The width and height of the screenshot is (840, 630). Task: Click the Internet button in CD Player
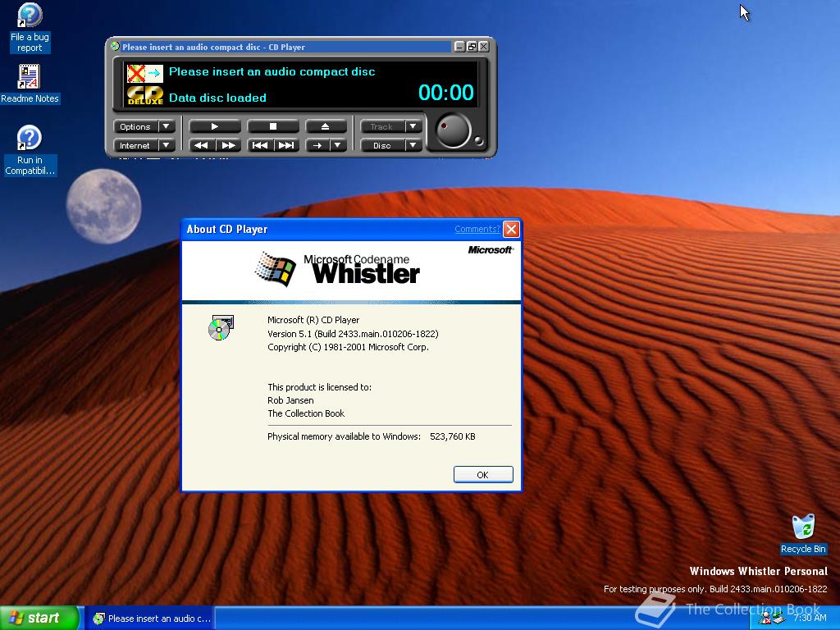coord(135,145)
